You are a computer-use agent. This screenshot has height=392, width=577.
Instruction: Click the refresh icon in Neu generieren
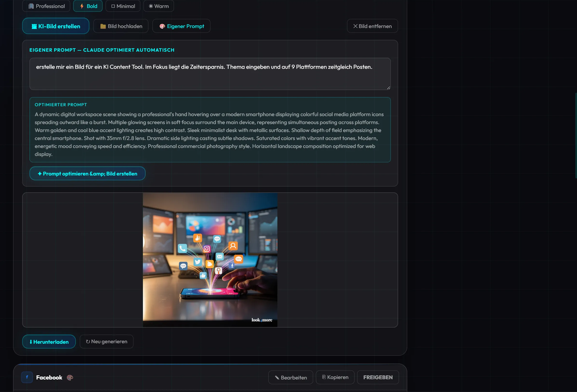click(88, 342)
